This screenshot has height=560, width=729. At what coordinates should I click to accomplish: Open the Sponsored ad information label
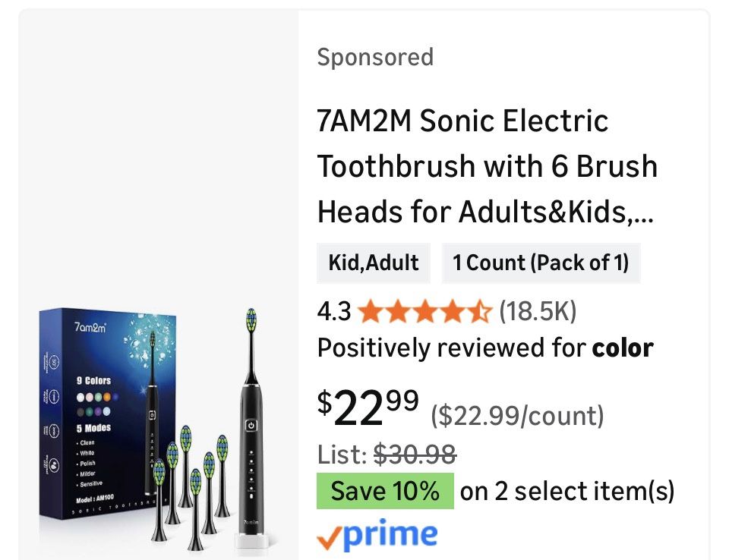(x=375, y=57)
